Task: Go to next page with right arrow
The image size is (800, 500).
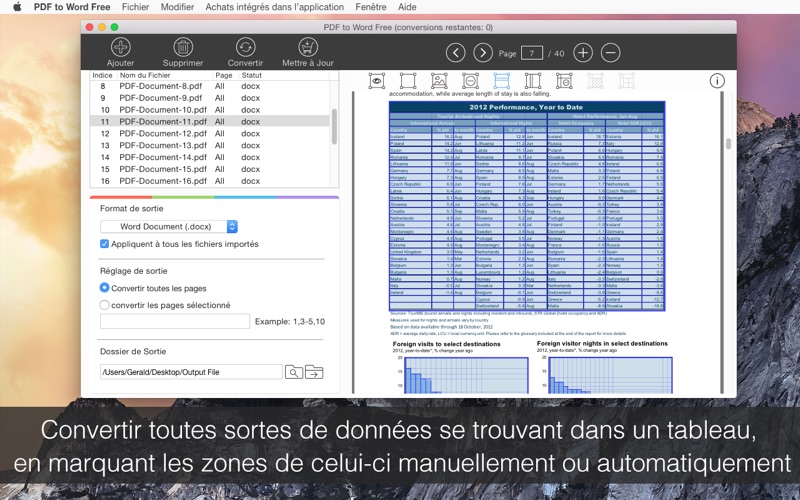Action: point(483,53)
